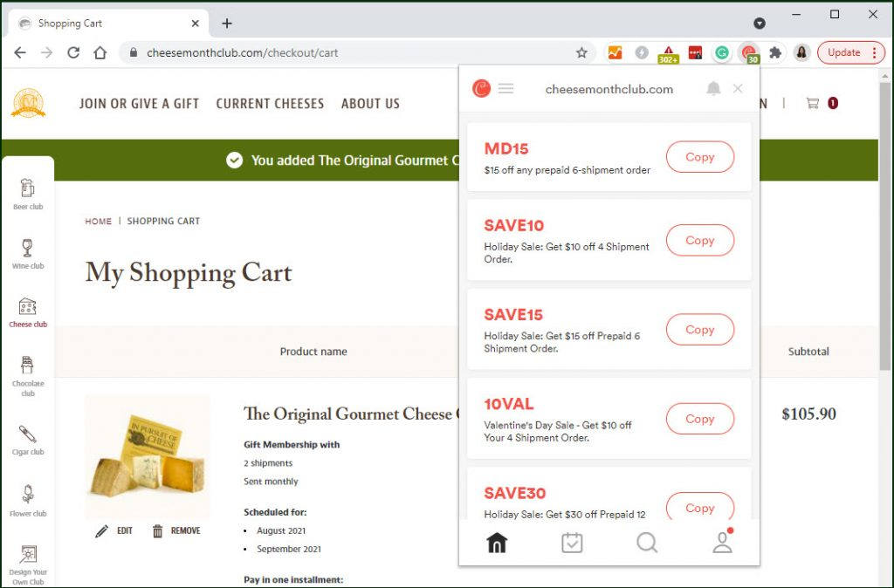
Task: Open the calendar checklist tab in coupon popup
Action: [572, 543]
